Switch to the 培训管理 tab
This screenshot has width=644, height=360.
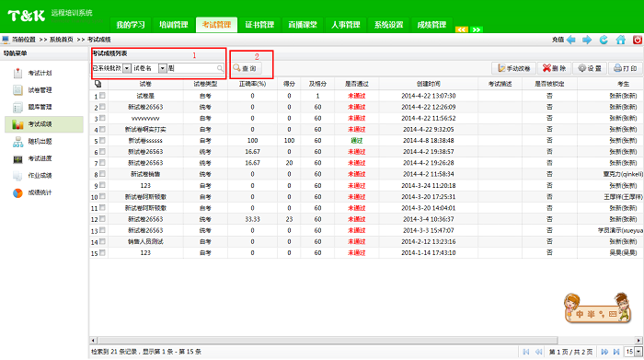(173, 25)
